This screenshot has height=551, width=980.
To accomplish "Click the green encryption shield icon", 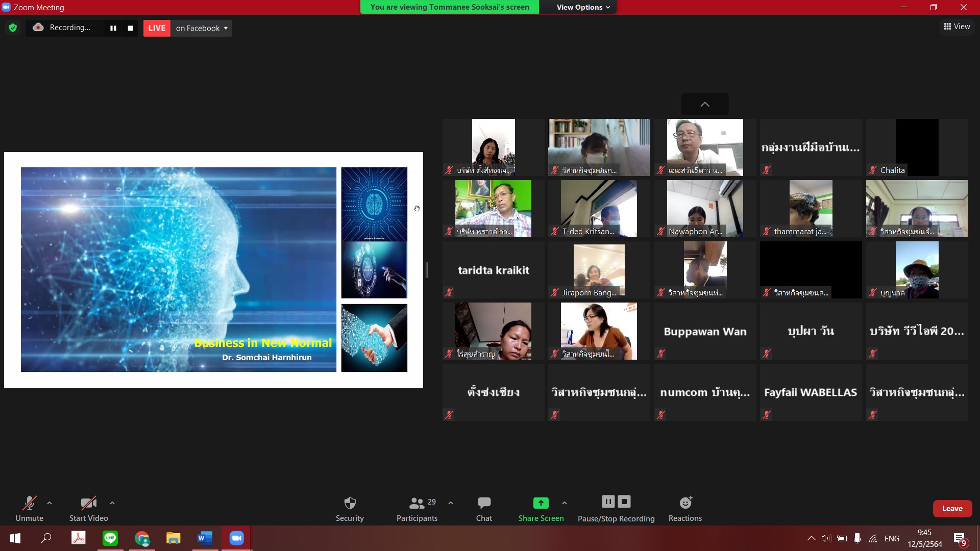I will 13,28.
